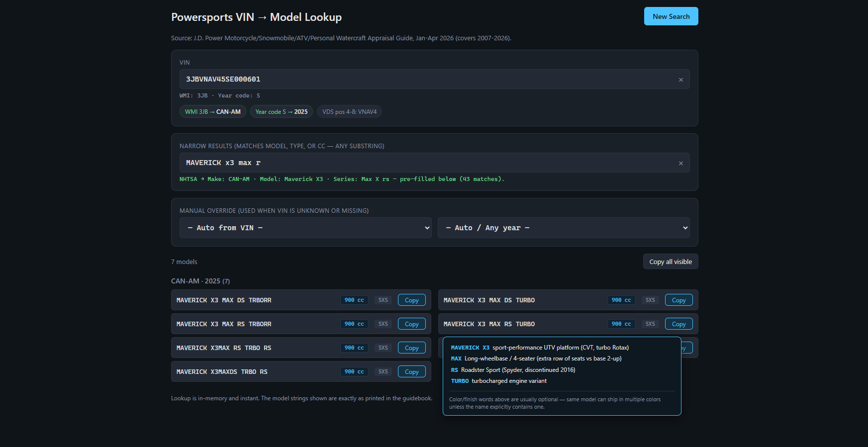
Task: Copy MAVERICK X3 MAX RS TRBORR model
Action: point(412,324)
